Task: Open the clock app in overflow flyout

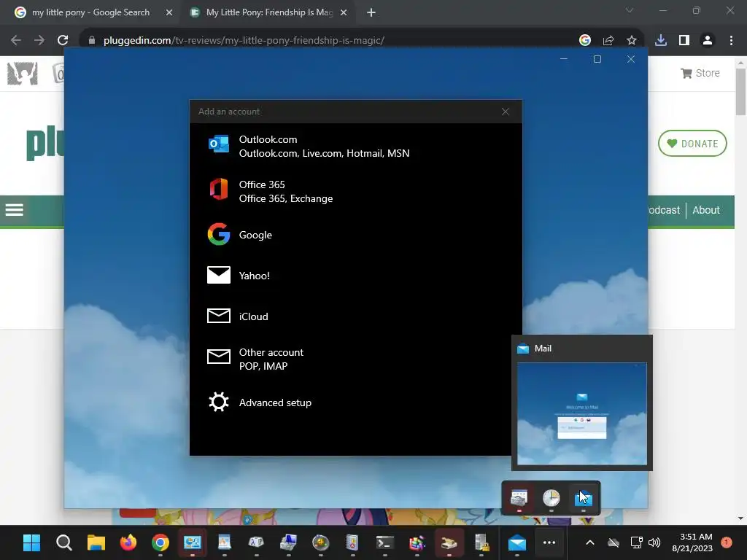Action: pyautogui.click(x=551, y=498)
